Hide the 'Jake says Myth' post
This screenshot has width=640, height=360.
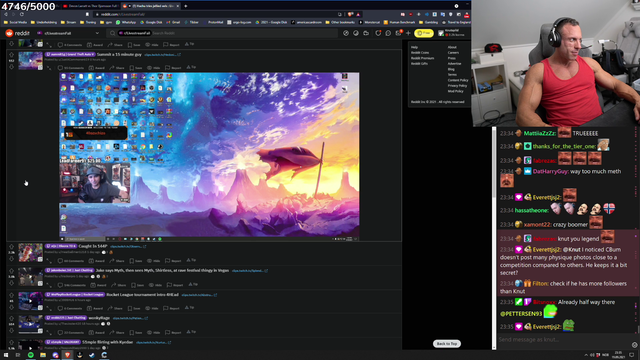pyautogui.click(x=156, y=285)
